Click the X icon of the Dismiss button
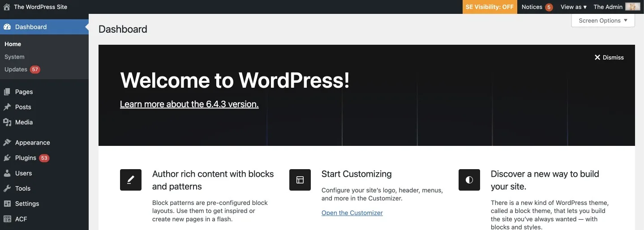The image size is (644, 230). tap(597, 57)
